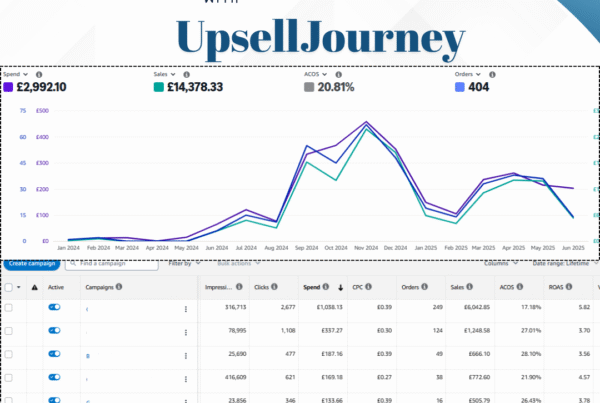This screenshot has width=600, height=403.
Task: Click the info icon in Clicks column header
Action: [x=274, y=287]
